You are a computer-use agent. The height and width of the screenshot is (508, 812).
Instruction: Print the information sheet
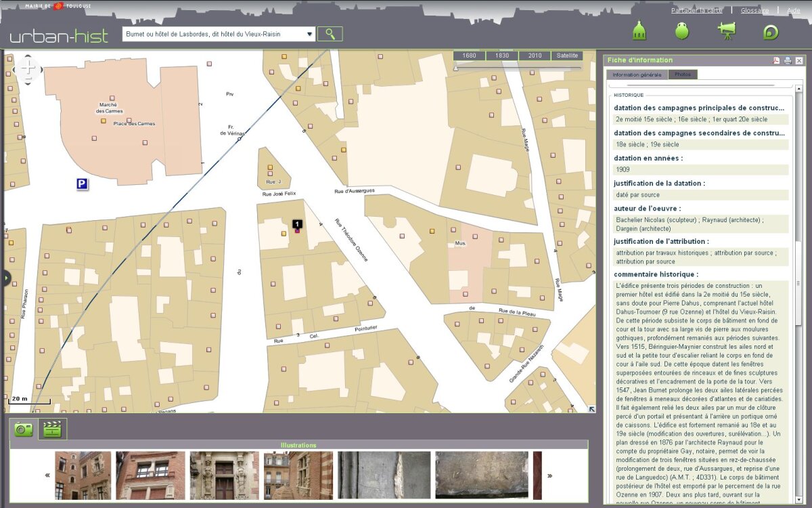[788, 61]
